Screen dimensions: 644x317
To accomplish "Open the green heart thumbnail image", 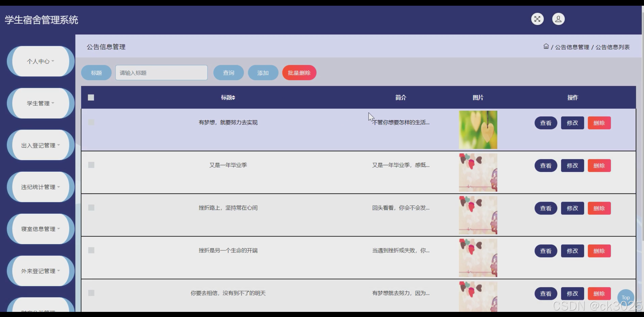I will (x=478, y=130).
